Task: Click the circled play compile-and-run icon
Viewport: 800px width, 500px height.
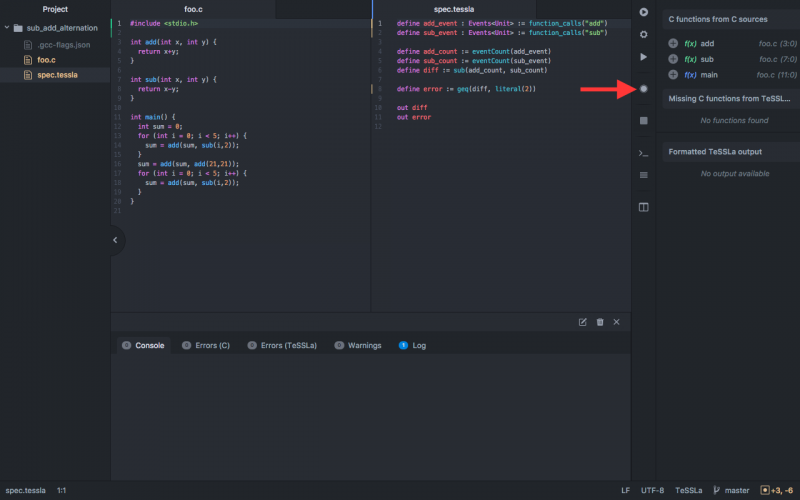Action: pyautogui.click(x=643, y=12)
